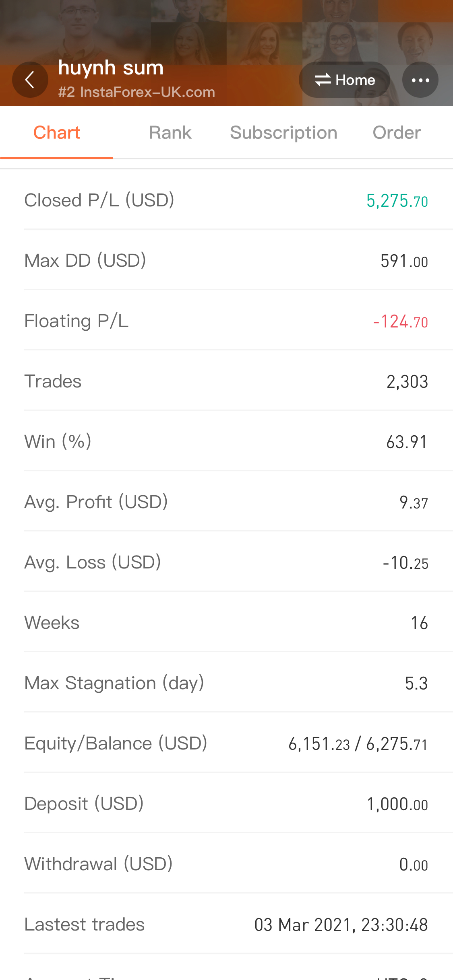This screenshot has height=980, width=453.
Task: Select the Max DD (USD) row
Action: [238, 260]
